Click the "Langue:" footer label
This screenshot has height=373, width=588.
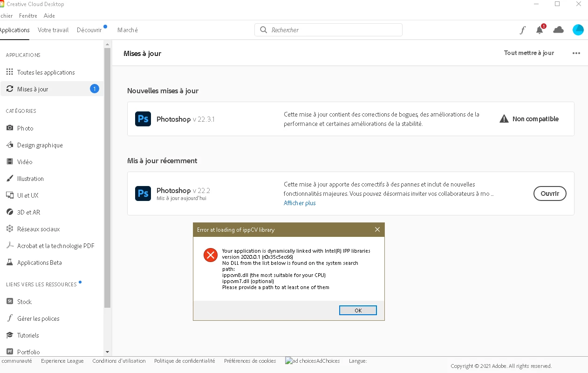[358, 361]
